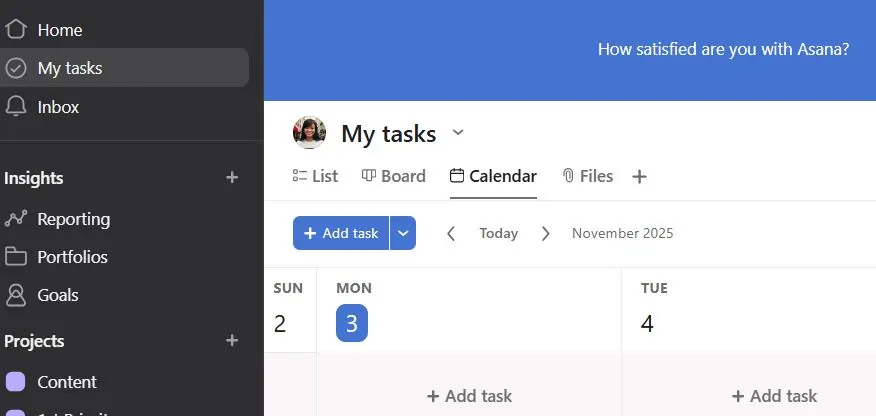Jump to Today in the calendar
Image resolution: width=876 pixels, height=416 pixels.
coord(498,233)
